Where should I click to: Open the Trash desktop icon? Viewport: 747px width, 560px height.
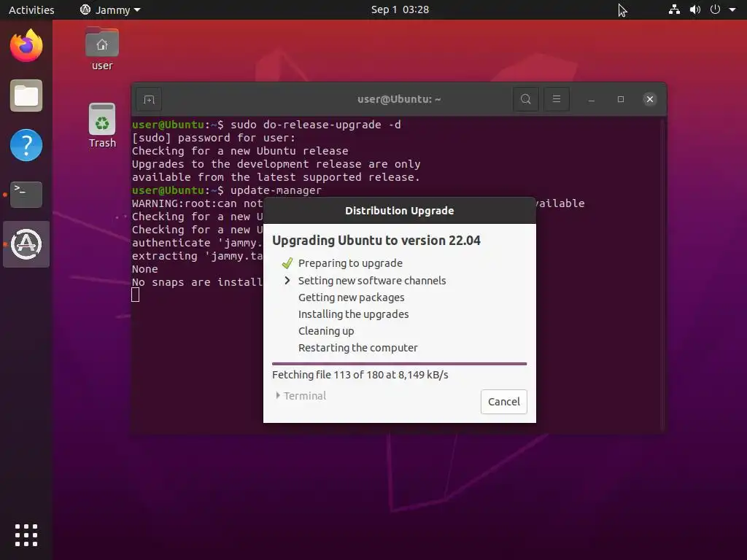102,125
